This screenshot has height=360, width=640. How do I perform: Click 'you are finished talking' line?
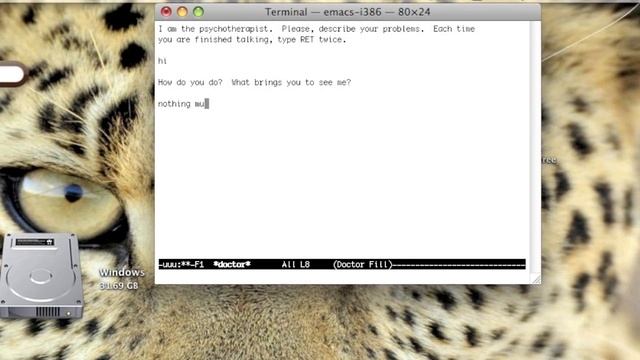point(252,40)
